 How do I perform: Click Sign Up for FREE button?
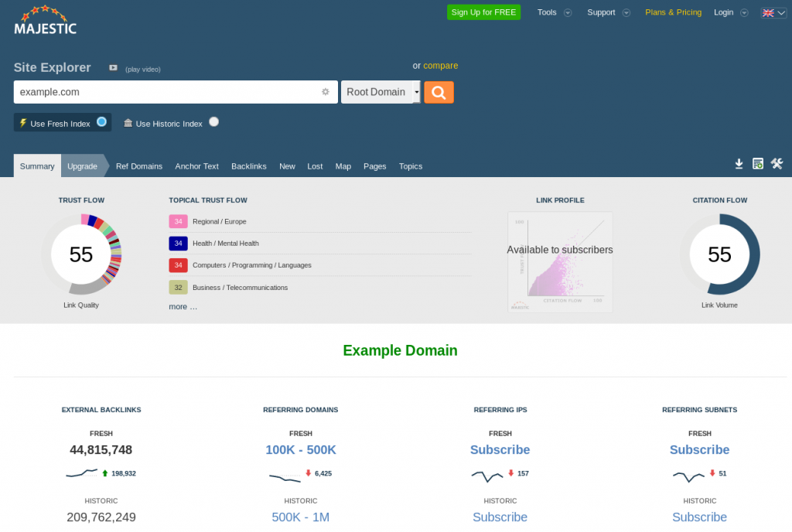483,12
